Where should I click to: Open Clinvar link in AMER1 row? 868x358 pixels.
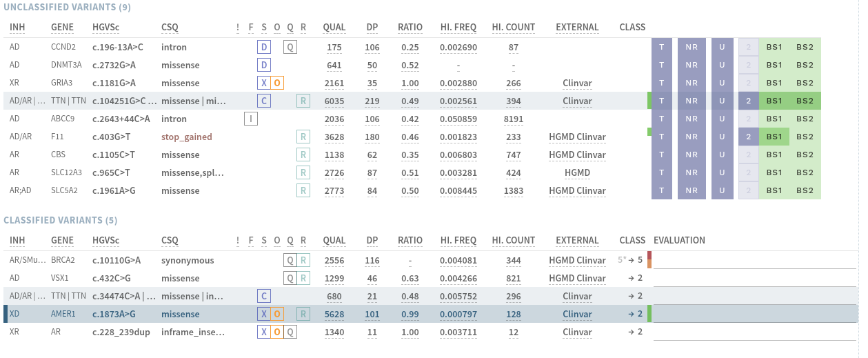point(577,314)
